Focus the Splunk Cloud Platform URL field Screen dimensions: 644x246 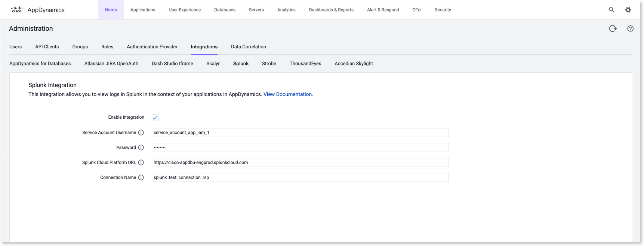click(x=300, y=163)
